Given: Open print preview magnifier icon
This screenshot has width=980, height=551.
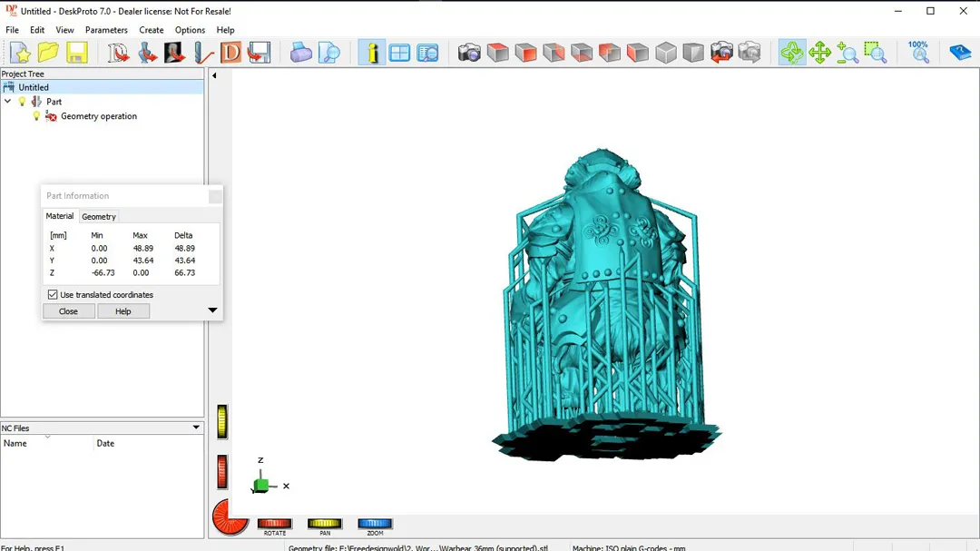Looking at the screenshot, I should tap(328, 53).
